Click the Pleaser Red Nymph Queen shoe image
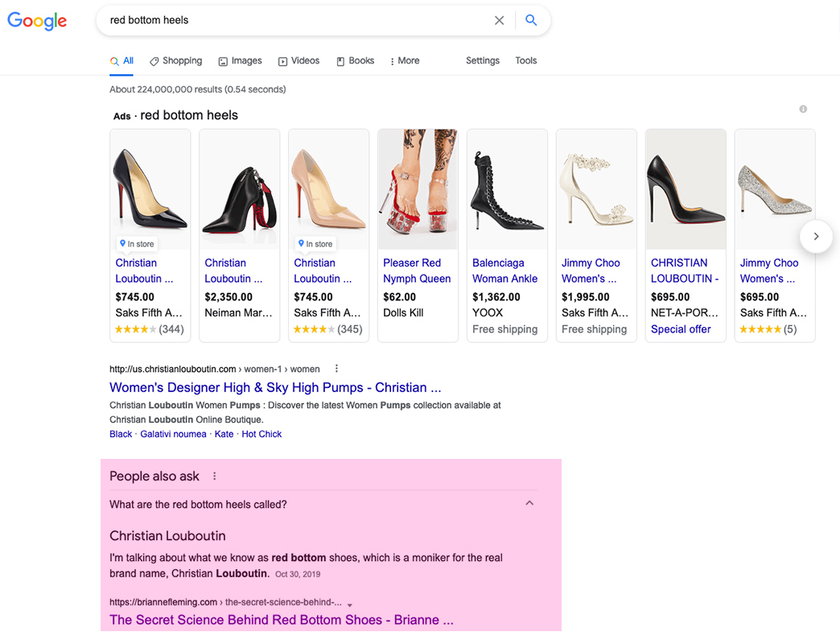Image resolution: width=840 pixels, height=636 pixels. [x=417, y=189]
